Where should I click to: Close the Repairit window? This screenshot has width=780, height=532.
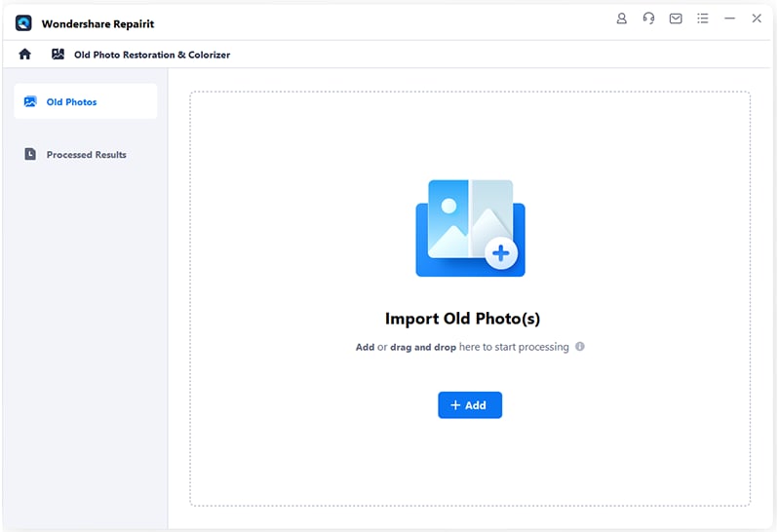coord(757,19)
